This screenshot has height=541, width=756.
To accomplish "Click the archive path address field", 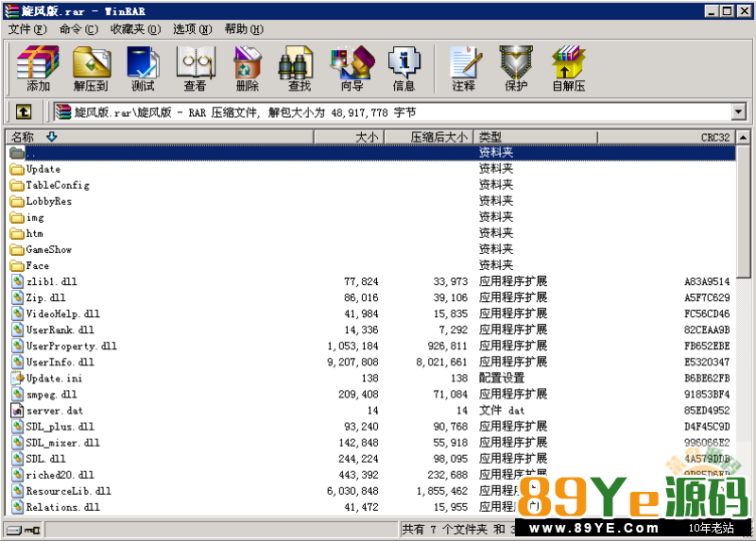I will tap(392, 112).
